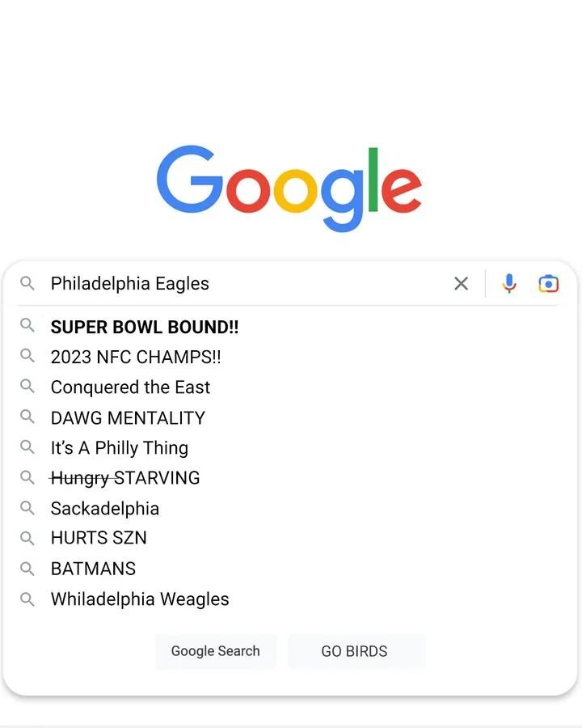The width and height of the screenshot is (582, 728).
Task: Open Google Lens camera search
Action: point(548,283)
